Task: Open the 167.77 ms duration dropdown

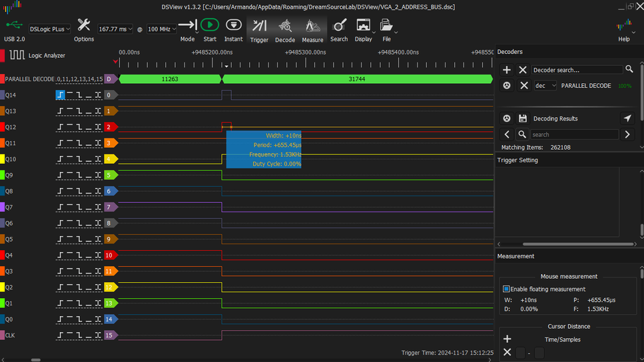Action: pyautogui.click(x=116, y=29)
